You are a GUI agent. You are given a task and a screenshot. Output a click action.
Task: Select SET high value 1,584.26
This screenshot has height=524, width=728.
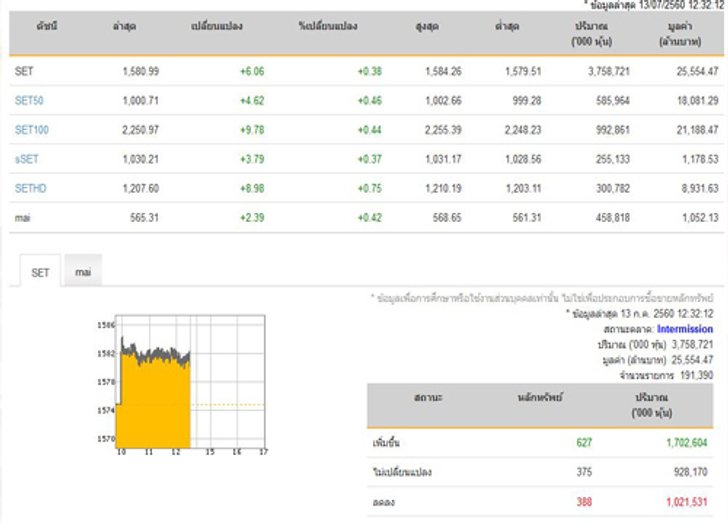(443, 71)
